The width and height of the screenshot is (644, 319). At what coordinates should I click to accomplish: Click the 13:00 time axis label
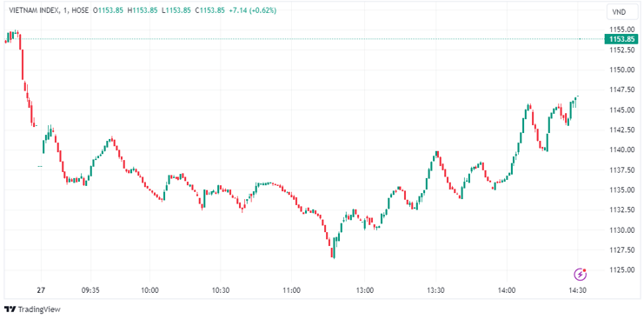coord(365,290)
